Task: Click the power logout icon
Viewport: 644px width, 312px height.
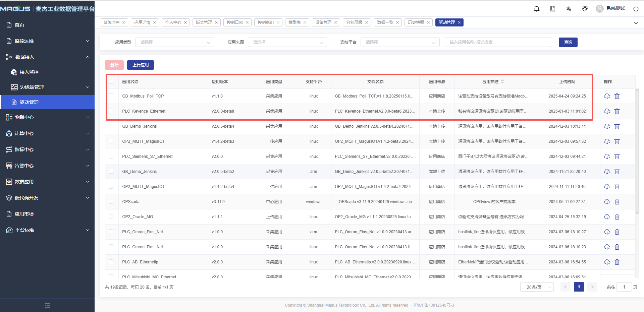Action: click(636, 9)
